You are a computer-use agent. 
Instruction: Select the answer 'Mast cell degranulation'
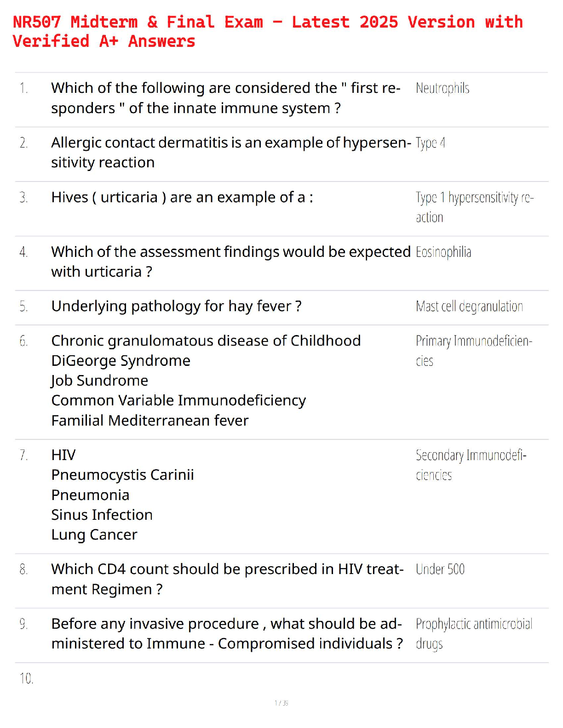pos(469,307)
